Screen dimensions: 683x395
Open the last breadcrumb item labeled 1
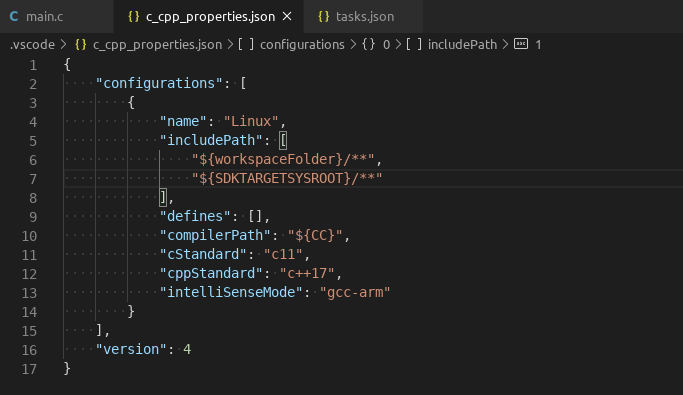pyautogui.click(x=538, y=45)
